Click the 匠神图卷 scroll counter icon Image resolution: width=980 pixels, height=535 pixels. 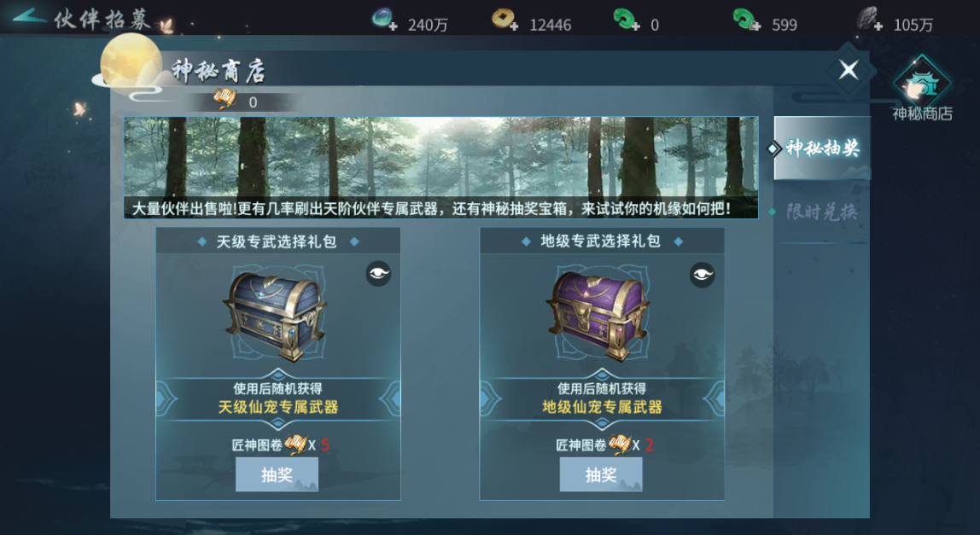[x=225, y=100]
